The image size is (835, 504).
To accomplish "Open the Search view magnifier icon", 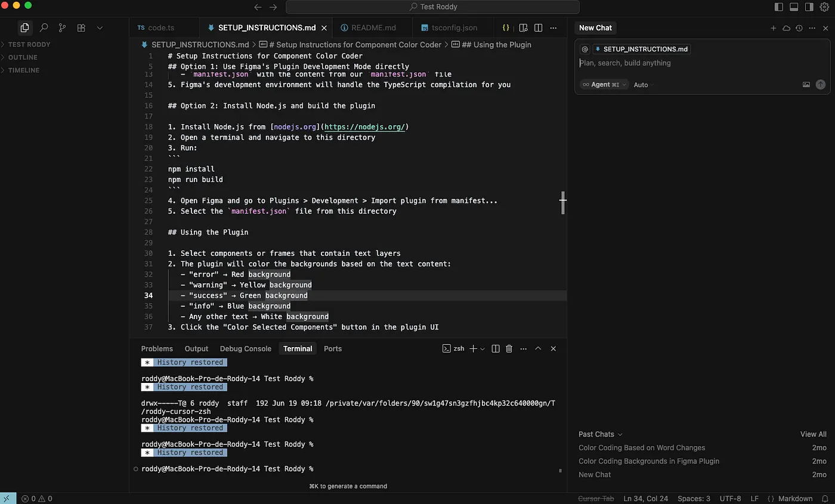I will 44,27.
